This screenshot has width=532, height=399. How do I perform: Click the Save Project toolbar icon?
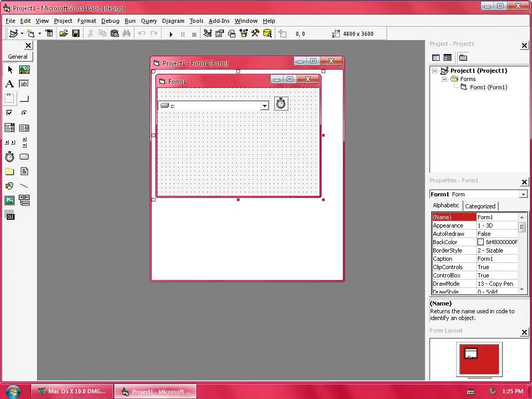coord(76,33)
